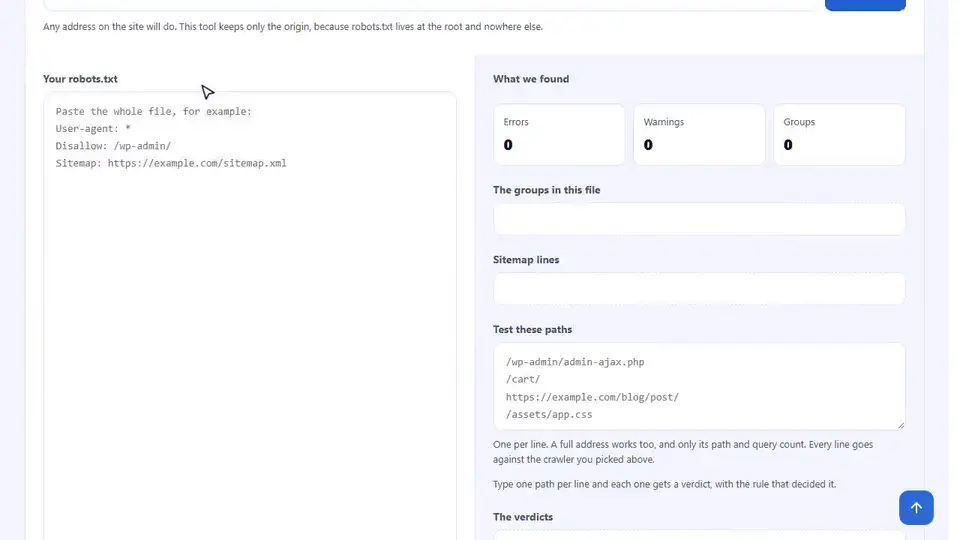This screenshot has height=540, width=960.
Task: Click 'The verdicts' heading
Action: point(523,517)
